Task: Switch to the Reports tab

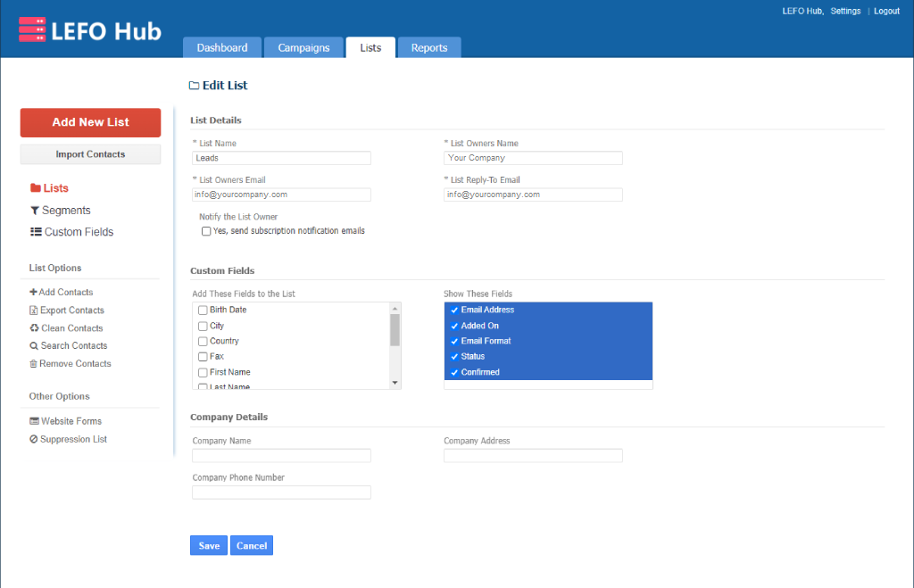Action: (x=429, y=48)
